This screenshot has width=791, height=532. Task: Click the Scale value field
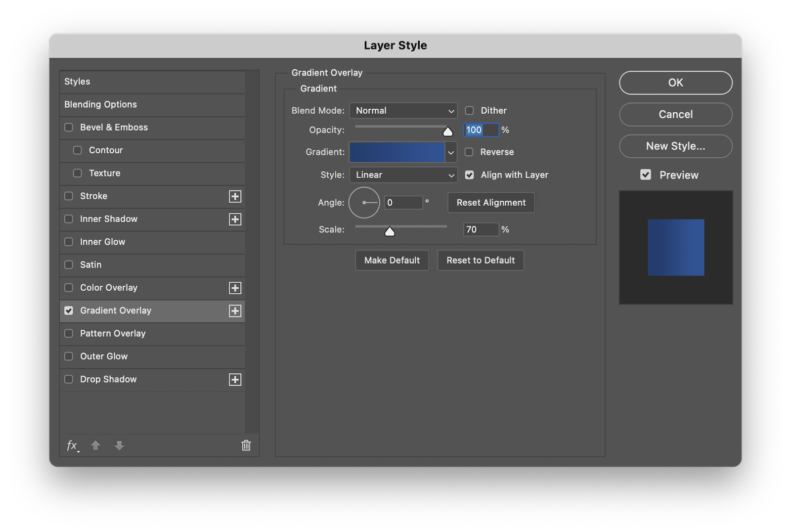pos(481,229)
